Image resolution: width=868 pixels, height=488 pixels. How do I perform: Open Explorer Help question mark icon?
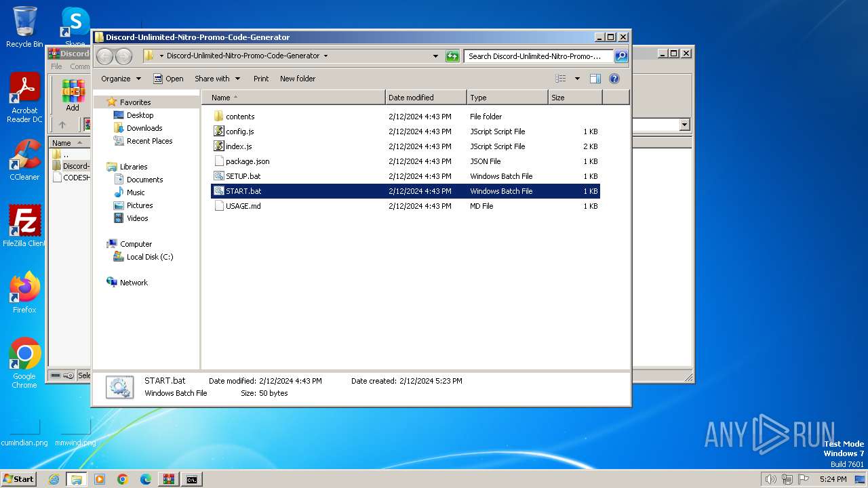pyautogui.click(x=614, y=79)
